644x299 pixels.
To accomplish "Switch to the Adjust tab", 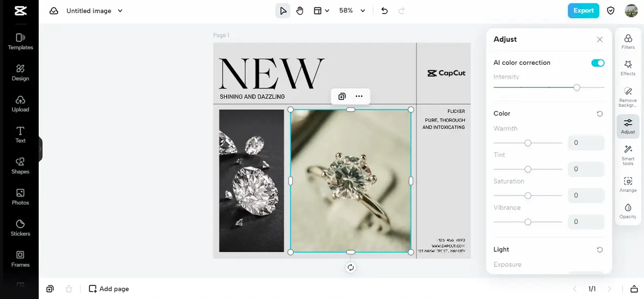I will point(628,126).
